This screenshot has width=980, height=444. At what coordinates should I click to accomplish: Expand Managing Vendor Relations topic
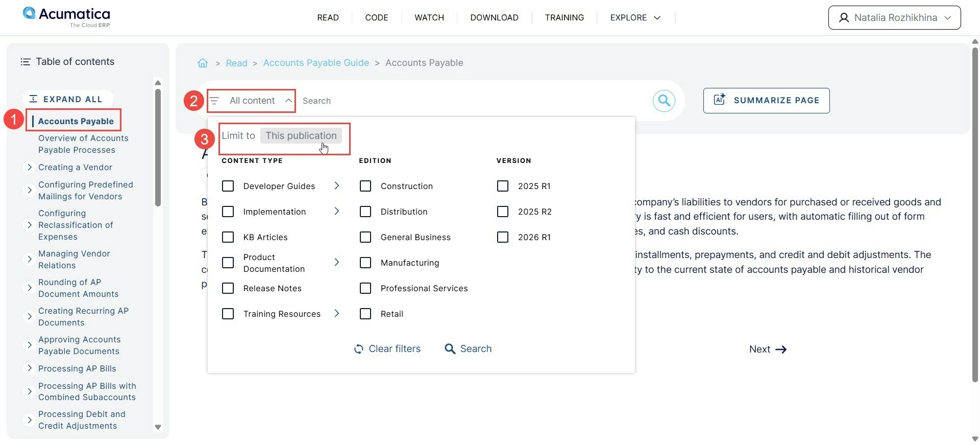point(30,259)
